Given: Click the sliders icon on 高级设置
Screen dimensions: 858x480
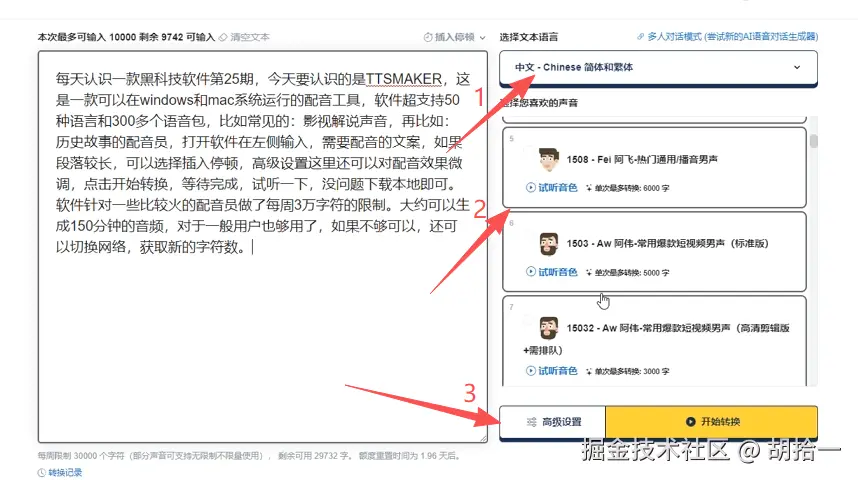Looking at the screenshot, I should (x=531, y=422).
